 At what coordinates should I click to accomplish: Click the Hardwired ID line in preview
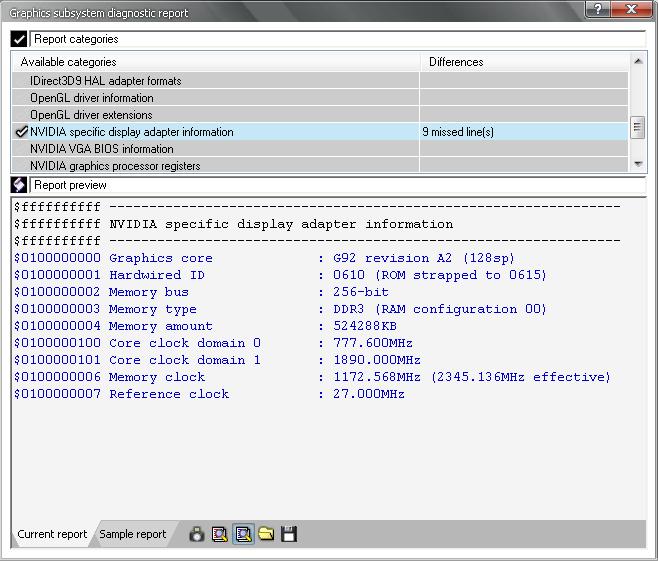280,275
